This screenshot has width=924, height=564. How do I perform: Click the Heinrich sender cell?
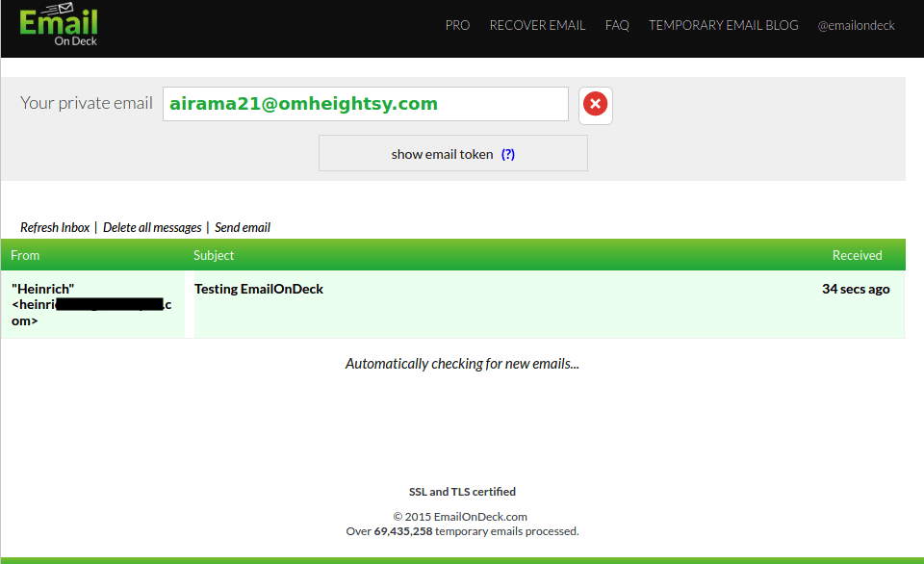[x=93, y=305]
